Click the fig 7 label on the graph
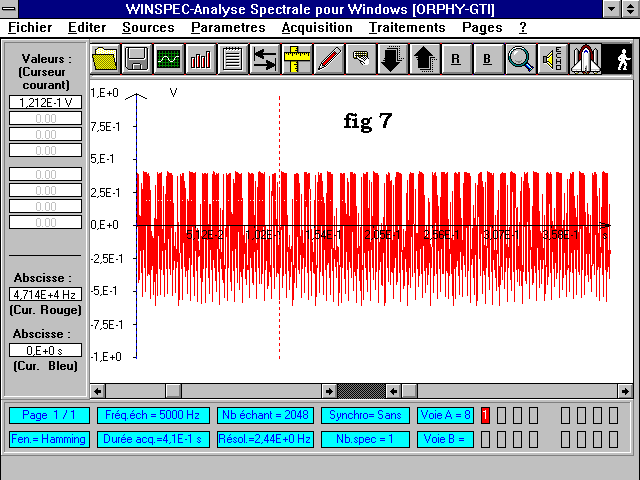The width and height of the screenshot is (640, 480). [x=368, y=121]
